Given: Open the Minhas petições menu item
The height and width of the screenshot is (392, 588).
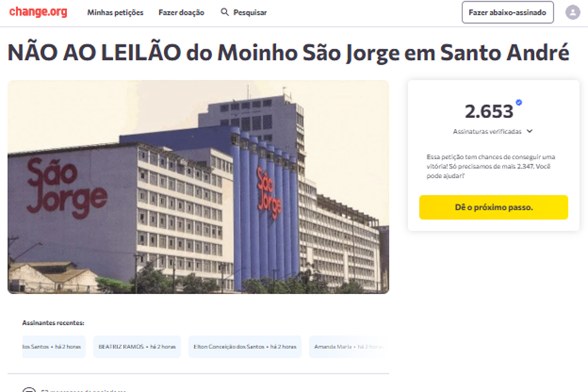Looking at the screenshot, I should point(115,12).
